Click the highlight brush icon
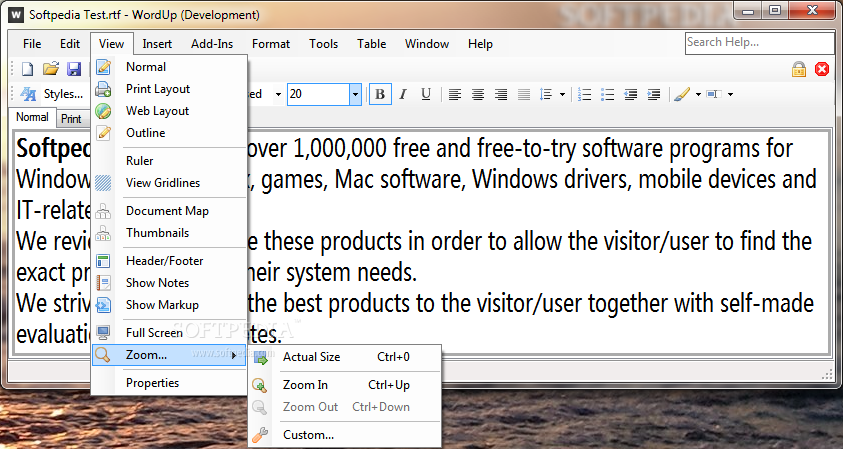Image resolution: width=843 pixels, height=449 pixels. point(682,95)
